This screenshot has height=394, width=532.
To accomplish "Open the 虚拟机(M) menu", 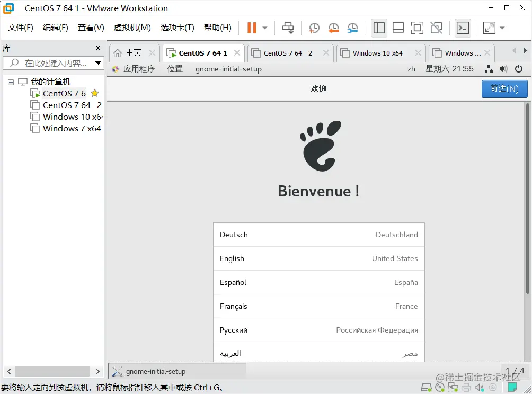I will (132, 28).
